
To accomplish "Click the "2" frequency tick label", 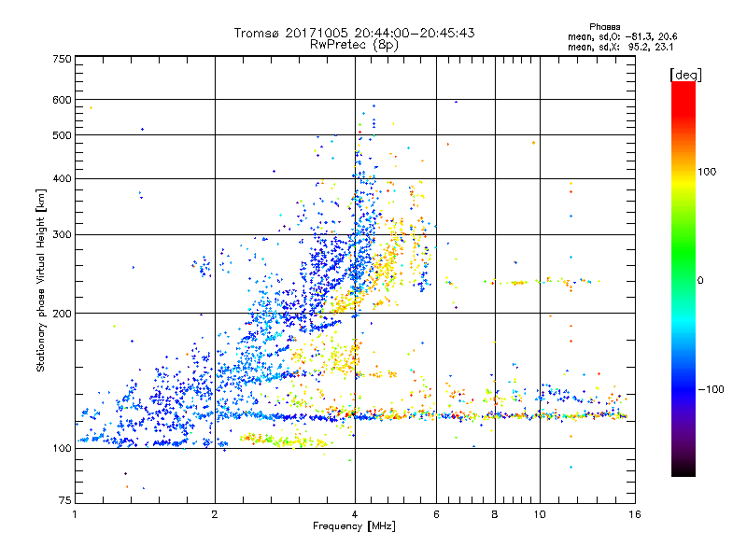I will [215, 514].
